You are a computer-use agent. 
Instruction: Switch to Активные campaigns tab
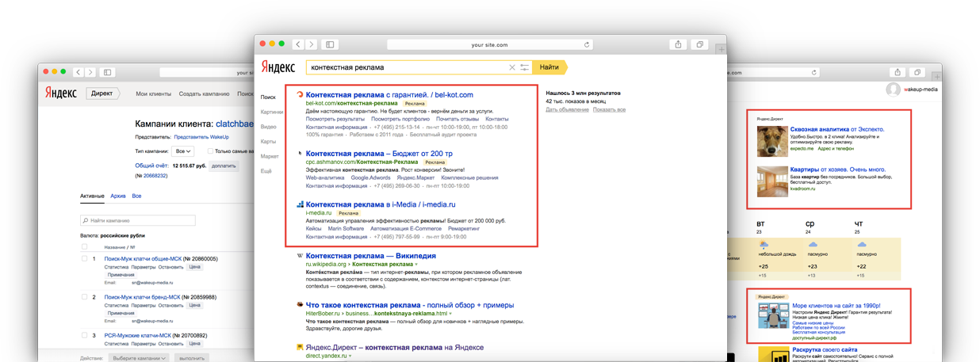[92, 196]
